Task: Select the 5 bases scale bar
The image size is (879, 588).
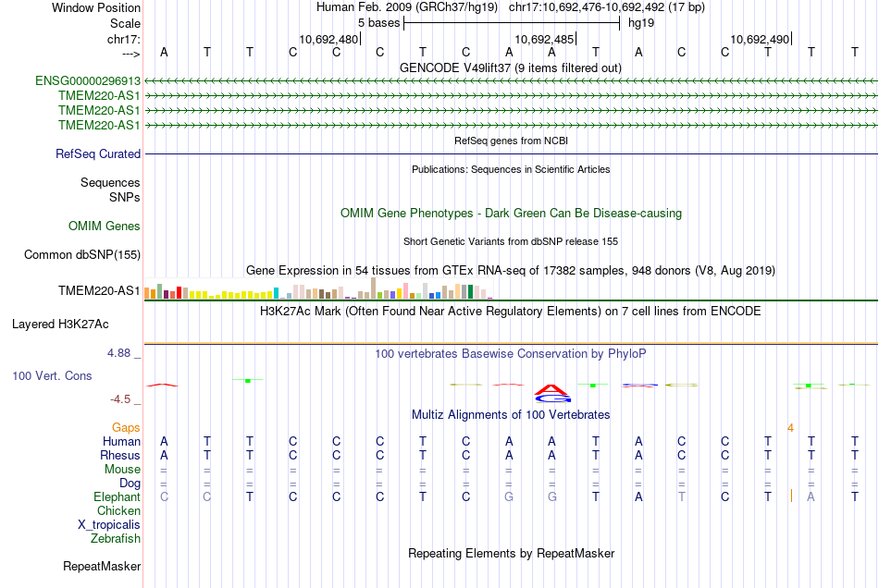Action: pyautogui.click(x=512, y=23)
